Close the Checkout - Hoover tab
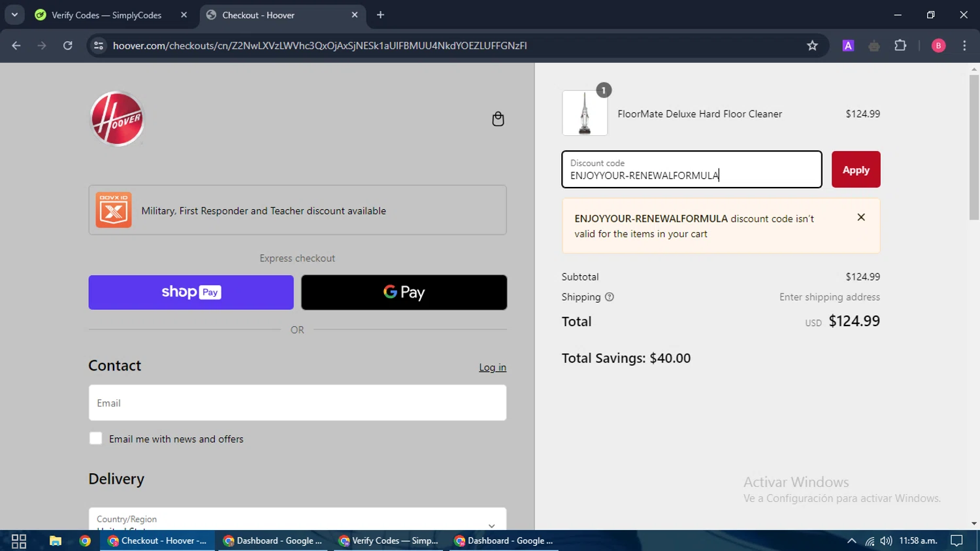 coord(355,15)
